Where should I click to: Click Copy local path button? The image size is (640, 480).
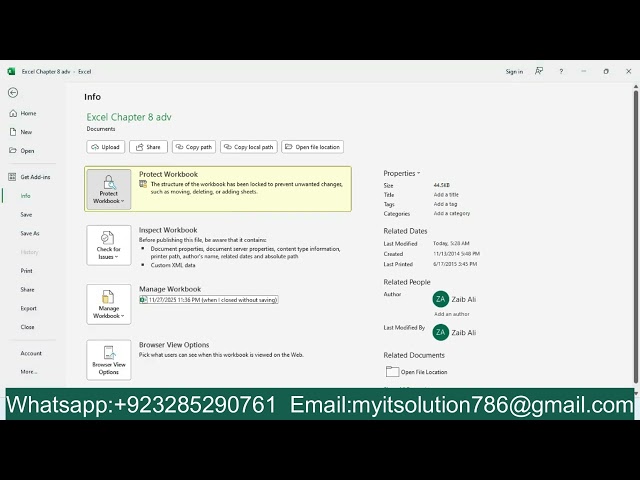249,147
